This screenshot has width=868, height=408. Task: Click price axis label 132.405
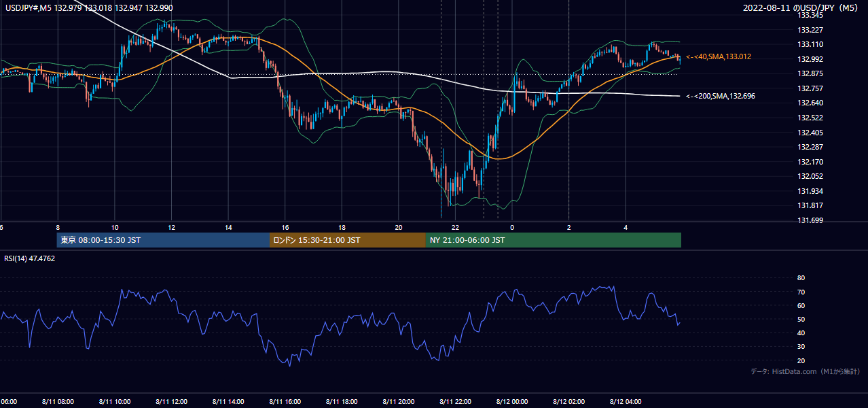[x=810, y=133]
